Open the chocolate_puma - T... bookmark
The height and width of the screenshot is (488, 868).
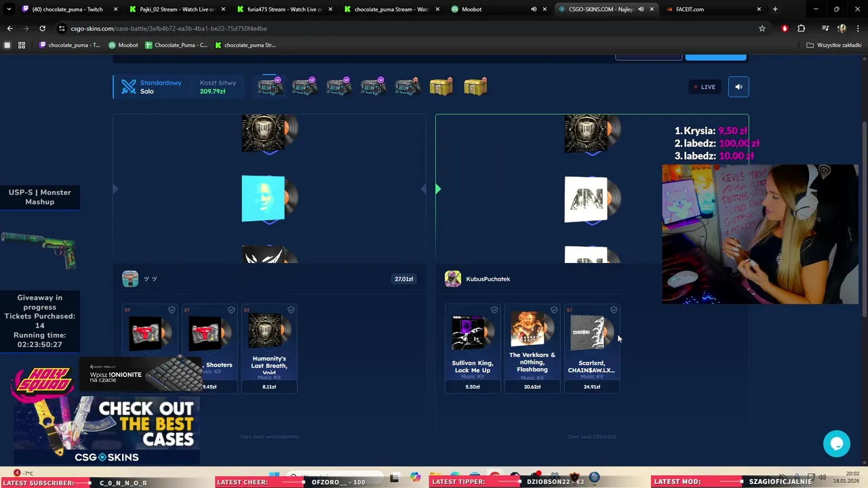click(70, 45)
